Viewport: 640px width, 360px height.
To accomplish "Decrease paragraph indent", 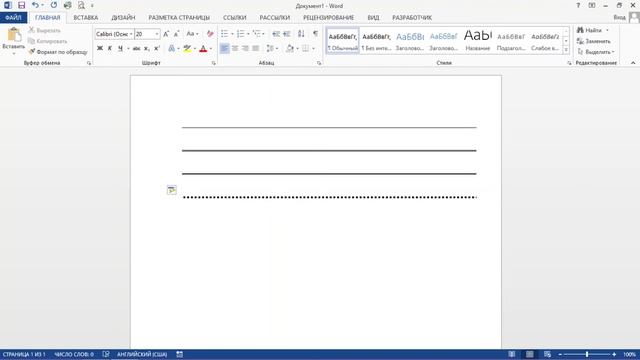I will (x=276, y=34).
